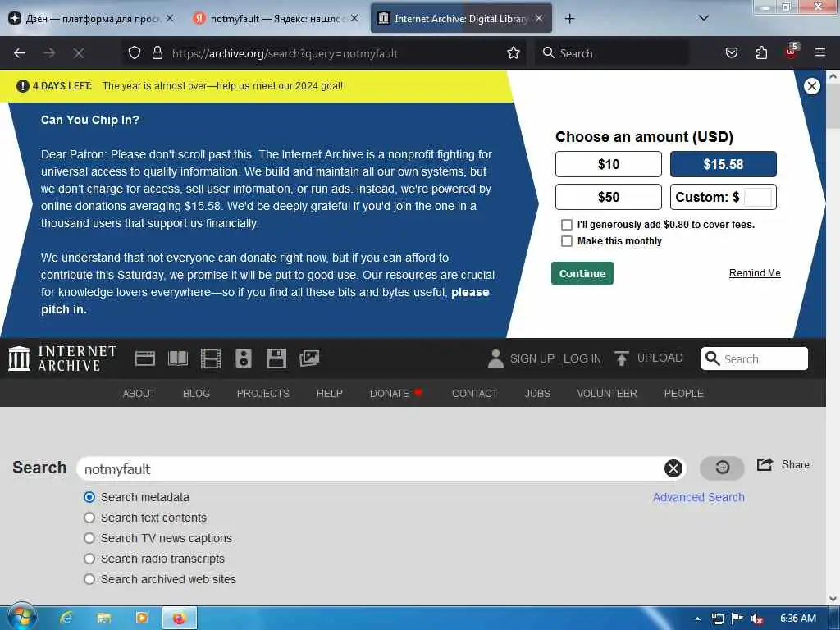
Task: Show site security padlock info
Action: pyautogui.click(x=157, y=53)
